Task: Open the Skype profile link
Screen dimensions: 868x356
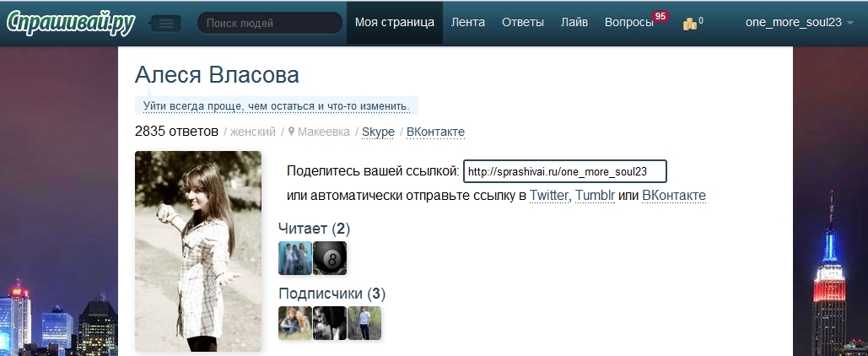Action: pos(378,132)
